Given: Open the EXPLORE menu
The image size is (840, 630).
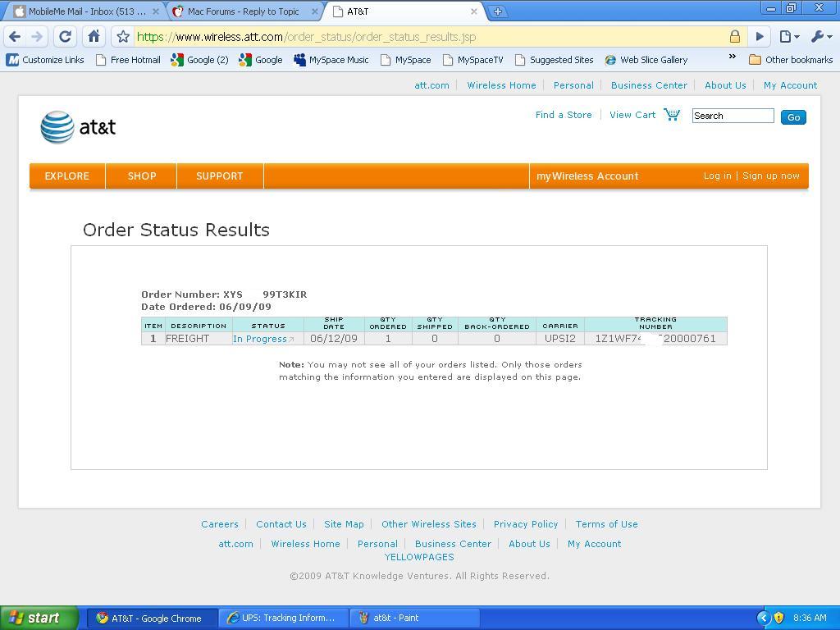Looking at the screenshot, I should (67, 176).
